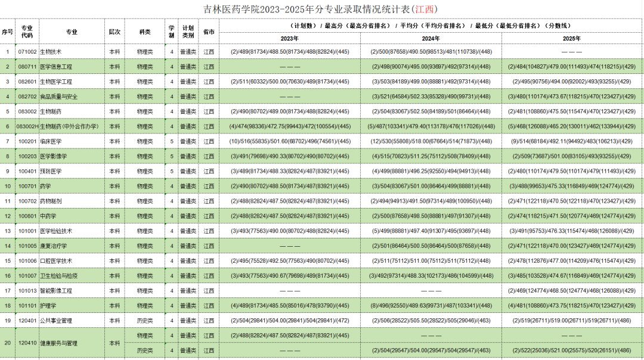The height and width of the screenshot is (360, 644).
Task: Select major name 临床医学
Action: point(51,141)
